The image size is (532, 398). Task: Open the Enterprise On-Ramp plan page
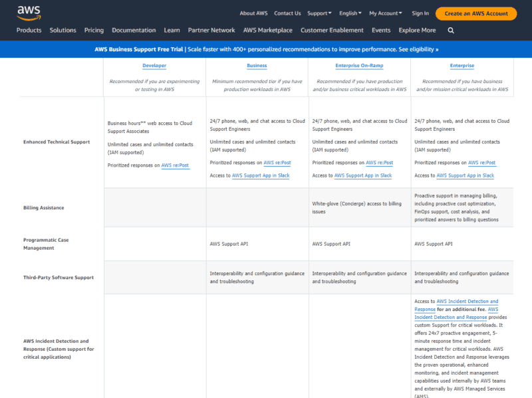[360, 65]
